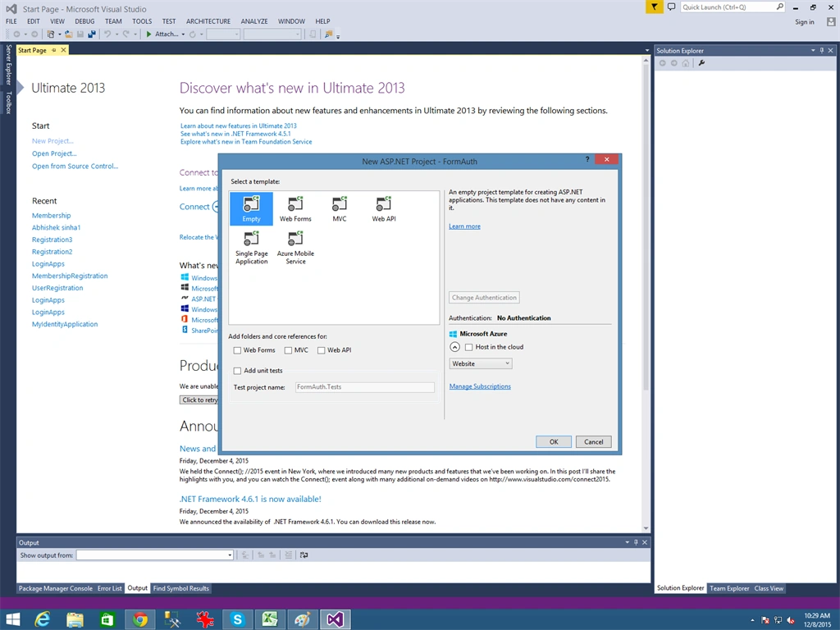The width and height of the screenshot is (840, 630).
Task: Open the Website dropdown under Microsoft Azure
Action: coord(481,363)
